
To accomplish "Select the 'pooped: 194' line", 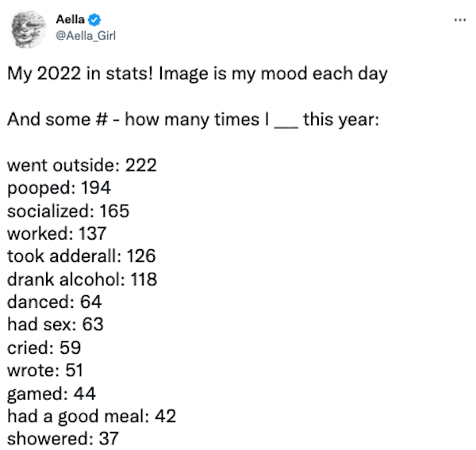I will (59, 188).
